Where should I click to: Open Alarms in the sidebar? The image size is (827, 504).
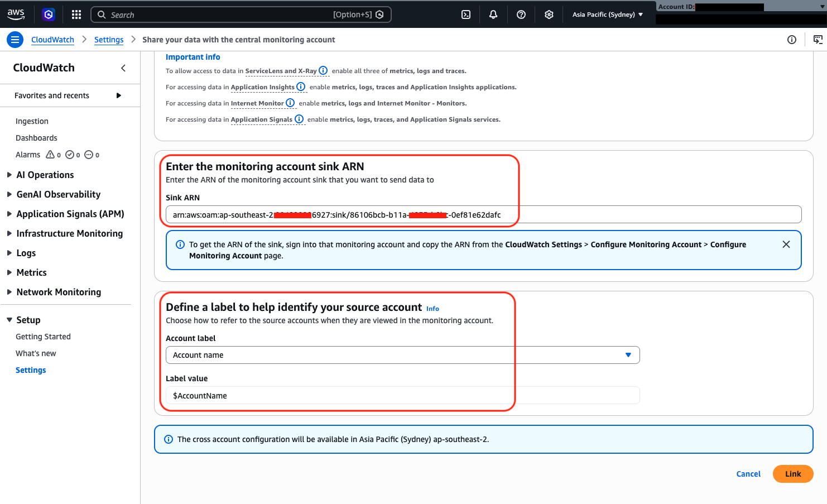tap(28, 155)
